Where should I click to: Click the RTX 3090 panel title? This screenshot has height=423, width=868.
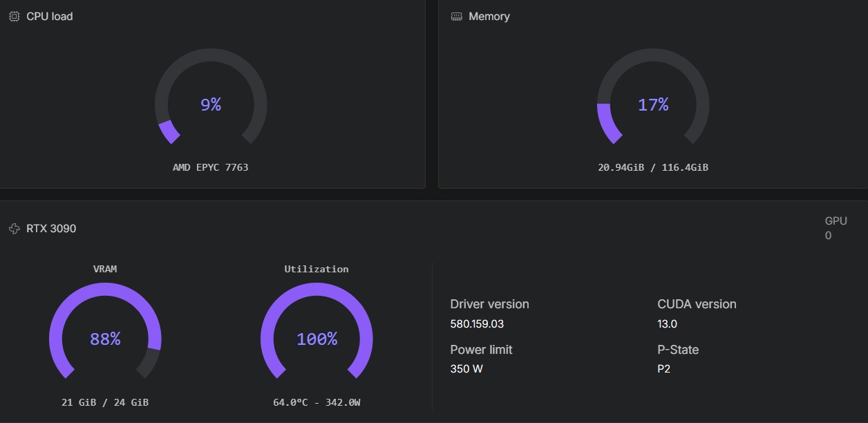pyautogui.click(x=51, y=228)
